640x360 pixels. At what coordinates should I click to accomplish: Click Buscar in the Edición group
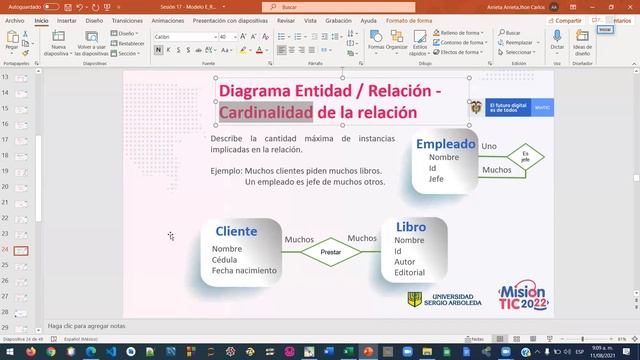click(509, 33)
